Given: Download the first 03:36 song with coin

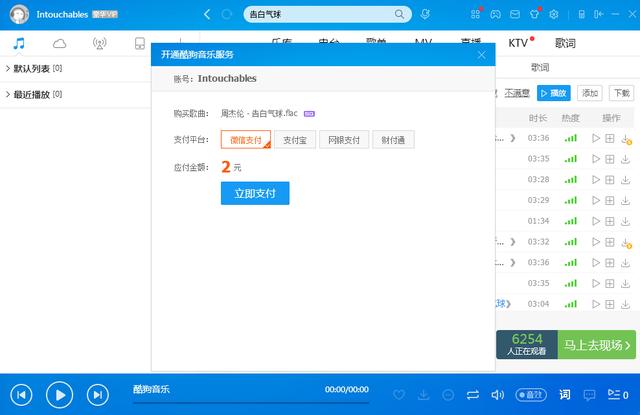Looking at the screenshot, I should coord(626,139).
